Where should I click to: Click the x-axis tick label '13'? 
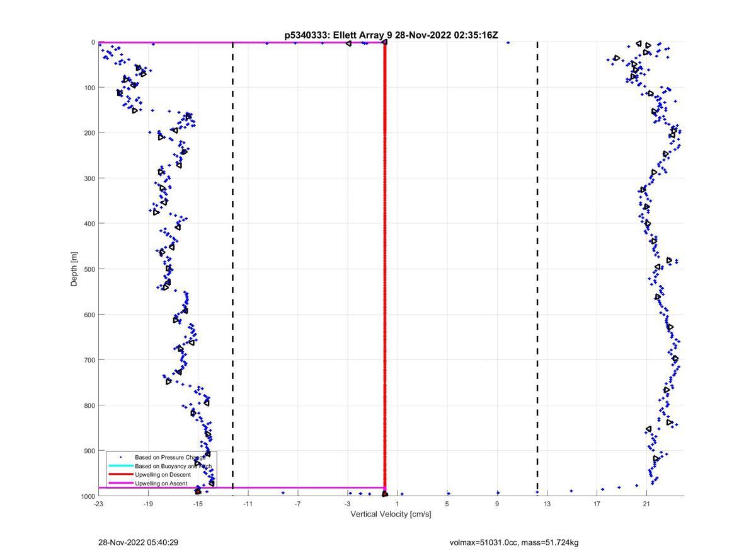pos(547,504)
